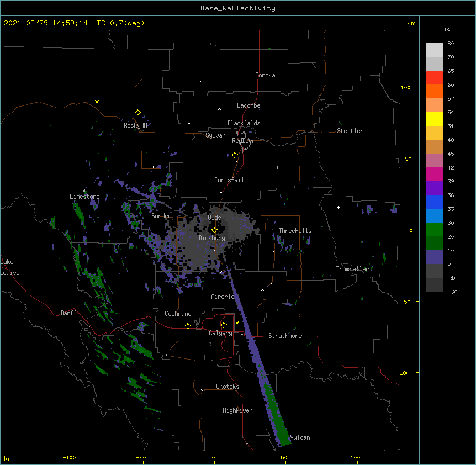Click the -30 value in dBZ legend
The width and height of the screenshot is (476, 465).
pos(452,292)
